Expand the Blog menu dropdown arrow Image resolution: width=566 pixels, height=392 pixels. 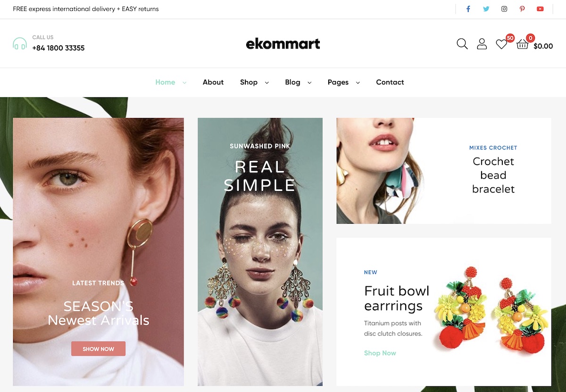pos(309,83)
